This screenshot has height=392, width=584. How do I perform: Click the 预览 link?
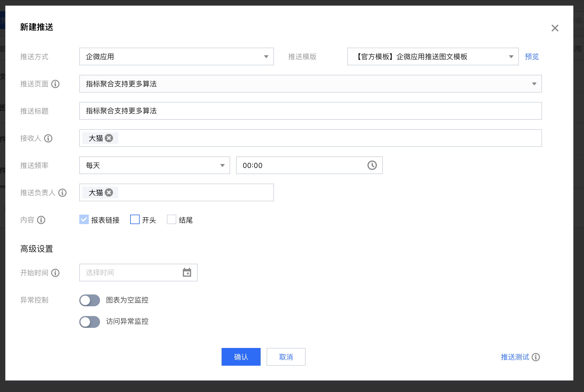pyautogui.click(x=532, y=56)
